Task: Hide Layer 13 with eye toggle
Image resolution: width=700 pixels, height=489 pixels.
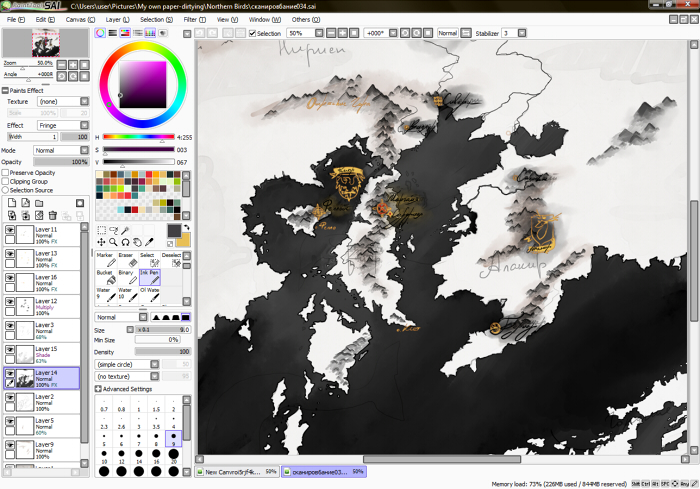Action: pyautogui.click(x=10, y=253)
